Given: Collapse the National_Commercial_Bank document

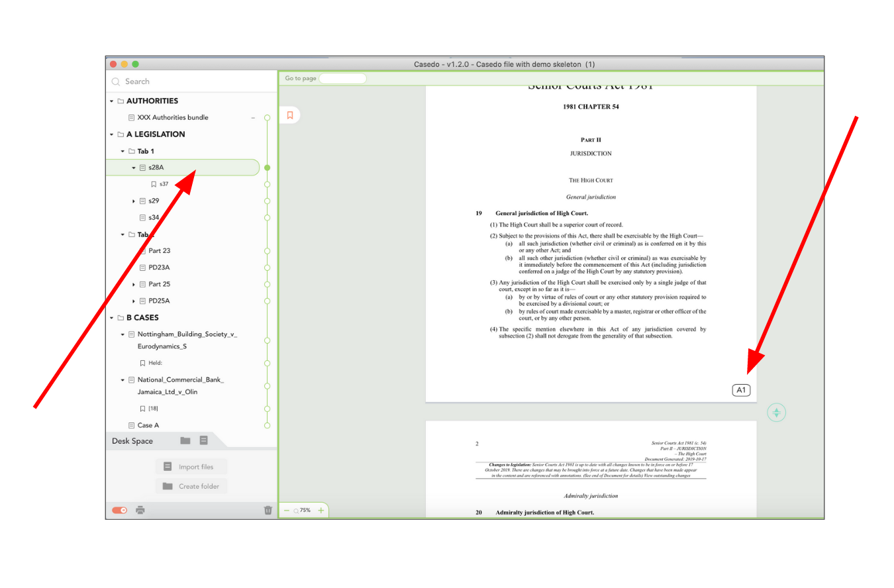Looking at the screenshot, I should pyautogui.click(x=123, y=380).
